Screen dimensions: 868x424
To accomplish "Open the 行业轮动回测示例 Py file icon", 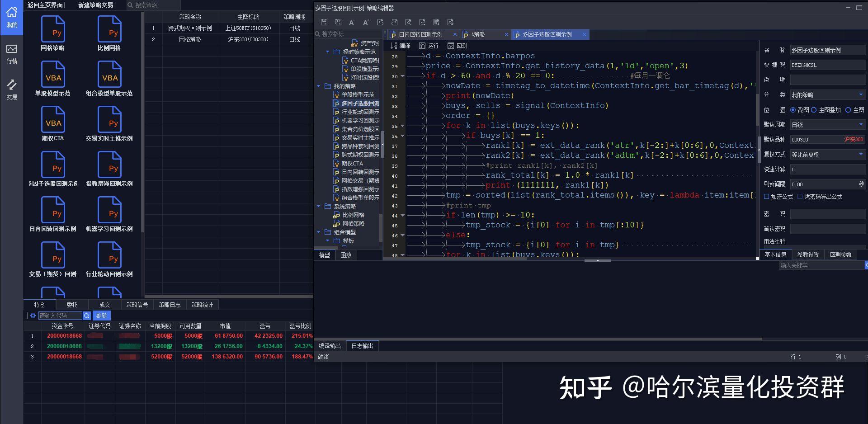I will click(x=109, y=255).
